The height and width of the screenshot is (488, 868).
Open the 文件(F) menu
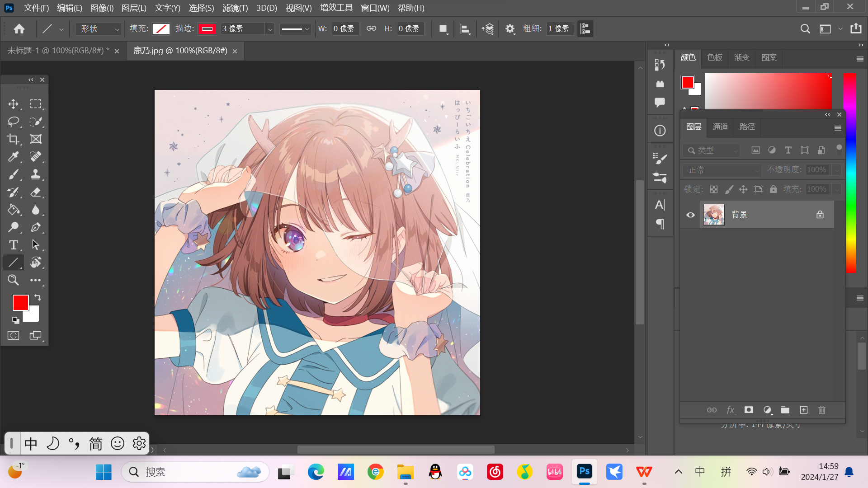coord(36,8)
